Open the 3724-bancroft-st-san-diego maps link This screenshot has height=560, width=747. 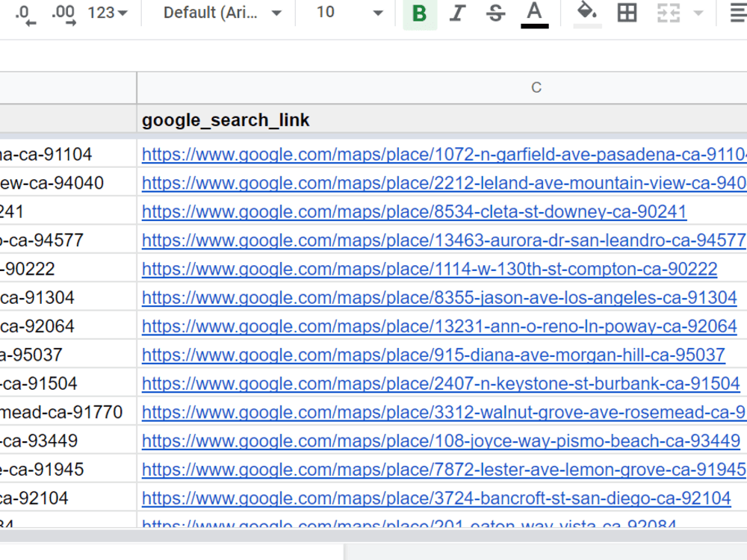pos(436,497)
